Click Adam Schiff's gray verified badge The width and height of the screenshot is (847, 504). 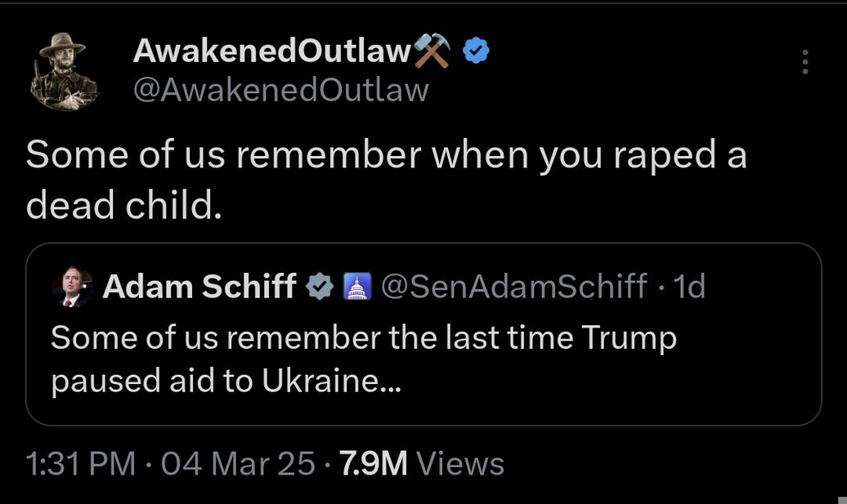pyautogui.click(x=320, y=287)
